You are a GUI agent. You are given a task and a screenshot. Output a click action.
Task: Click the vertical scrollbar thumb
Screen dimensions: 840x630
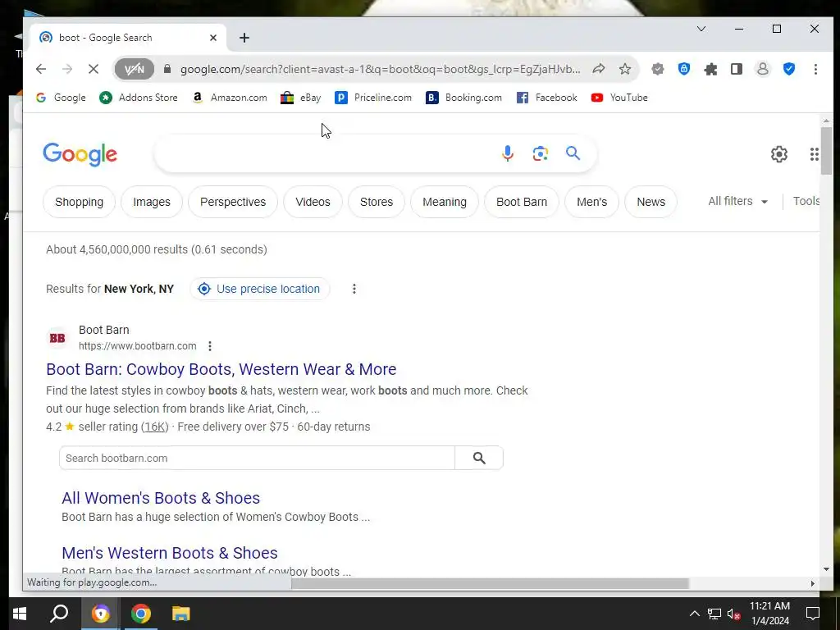tap(826, 151)
